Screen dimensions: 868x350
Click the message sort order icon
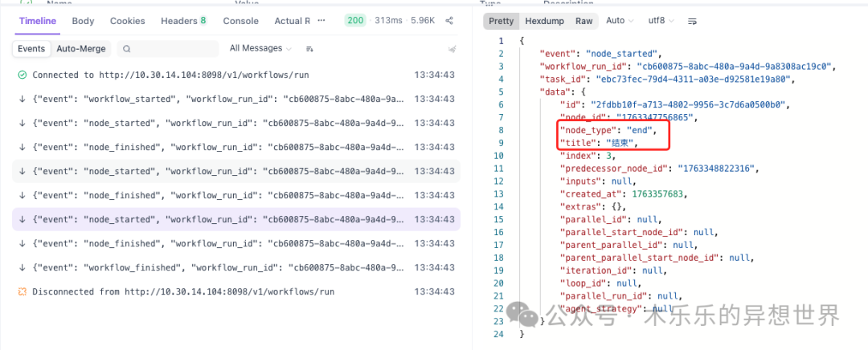309,49
